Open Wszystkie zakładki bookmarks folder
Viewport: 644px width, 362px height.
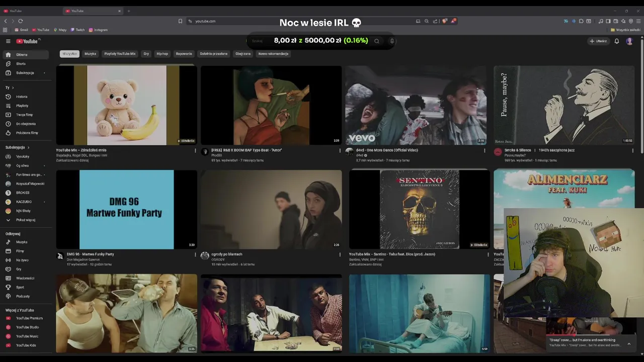625,30
